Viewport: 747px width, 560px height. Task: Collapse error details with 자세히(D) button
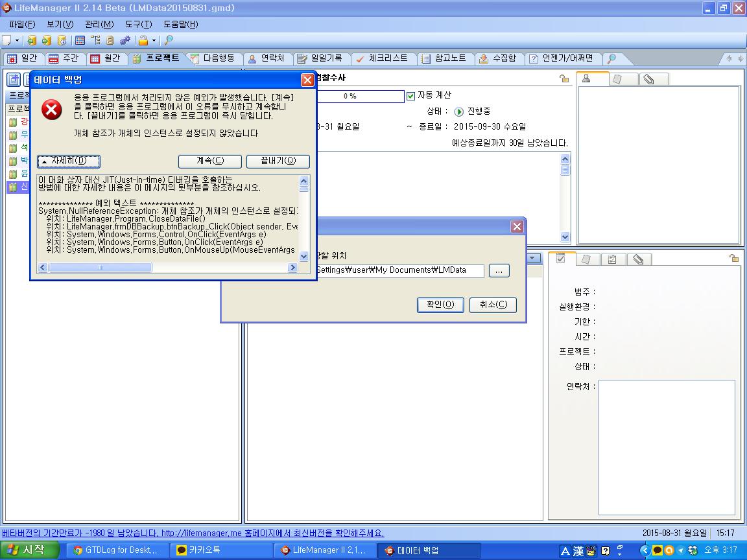click(69, 161)
